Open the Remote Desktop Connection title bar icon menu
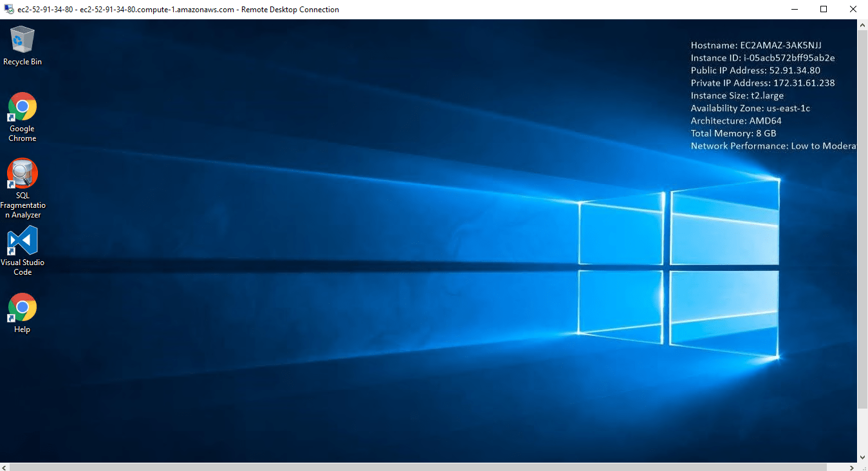 pos(8,10)
